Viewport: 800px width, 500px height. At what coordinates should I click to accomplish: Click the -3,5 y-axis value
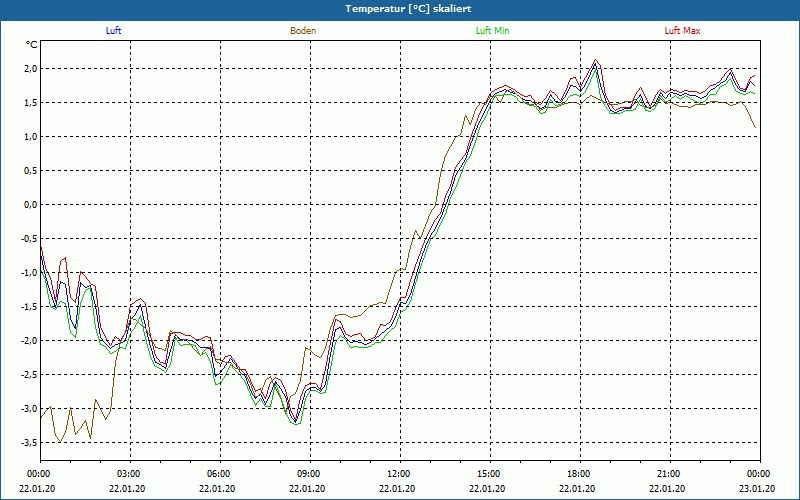[x=29, y=443]
